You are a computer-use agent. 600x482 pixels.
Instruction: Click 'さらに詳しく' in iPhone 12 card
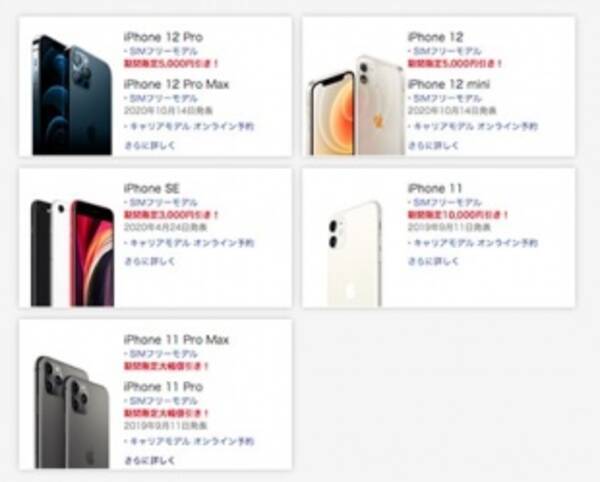tap(434, 145)
